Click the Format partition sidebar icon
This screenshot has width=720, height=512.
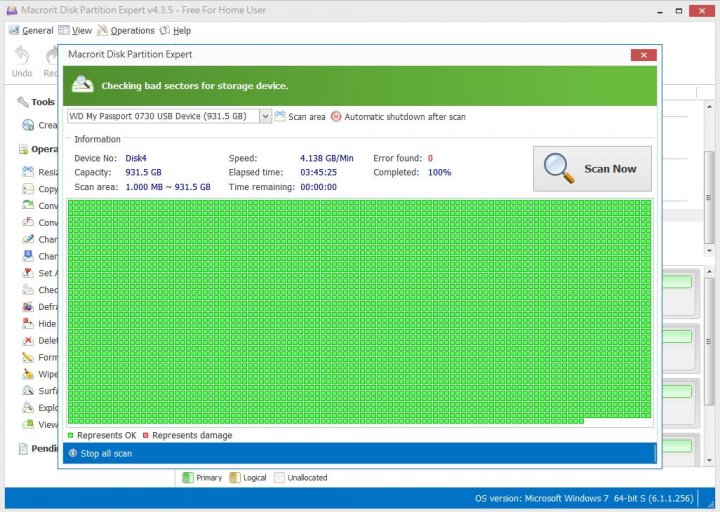tap(28, 357)
